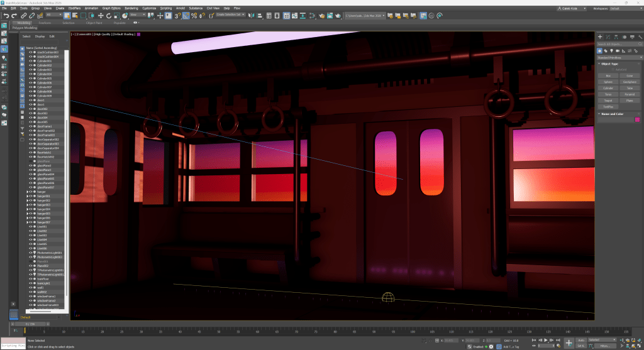Viewport: 644px width, 350px height.
Task: Switch to the Cameras creation category
Action: [x=617, y=50]
